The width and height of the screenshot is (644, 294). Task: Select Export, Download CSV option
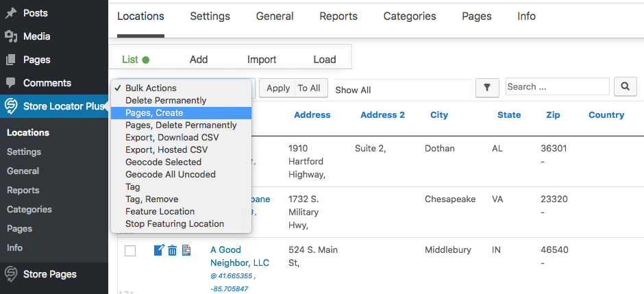pos(171,138)
